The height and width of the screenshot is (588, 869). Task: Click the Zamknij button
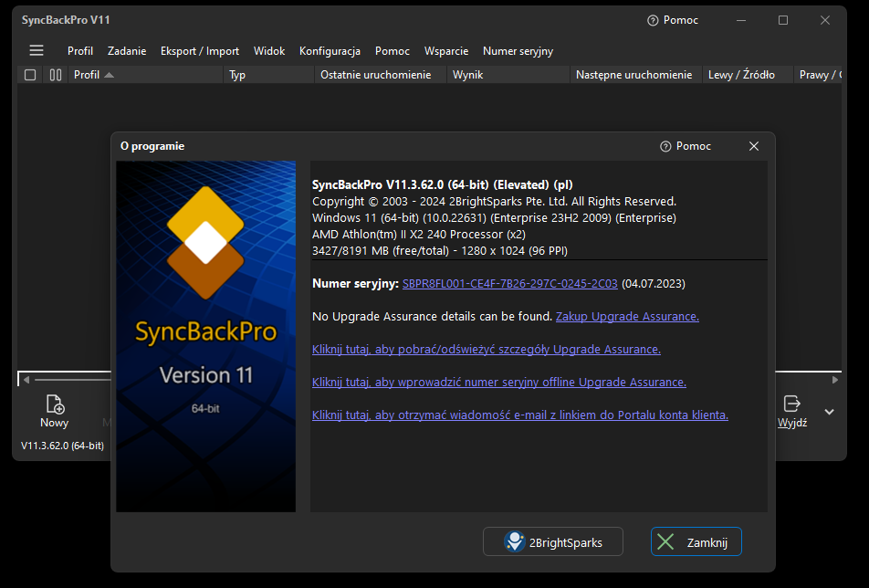[x=696, y=541]
